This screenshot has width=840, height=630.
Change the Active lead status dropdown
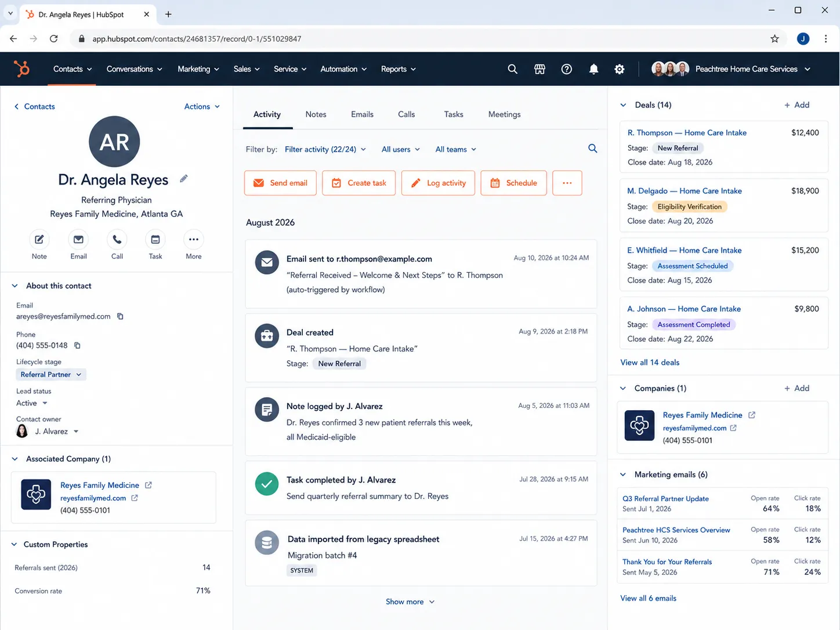[x=32, y=403]
